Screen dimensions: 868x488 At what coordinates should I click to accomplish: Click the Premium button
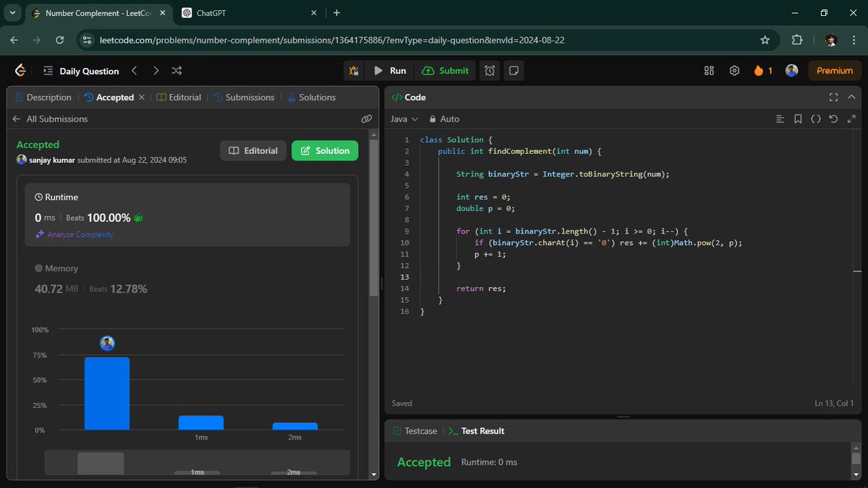835,71
